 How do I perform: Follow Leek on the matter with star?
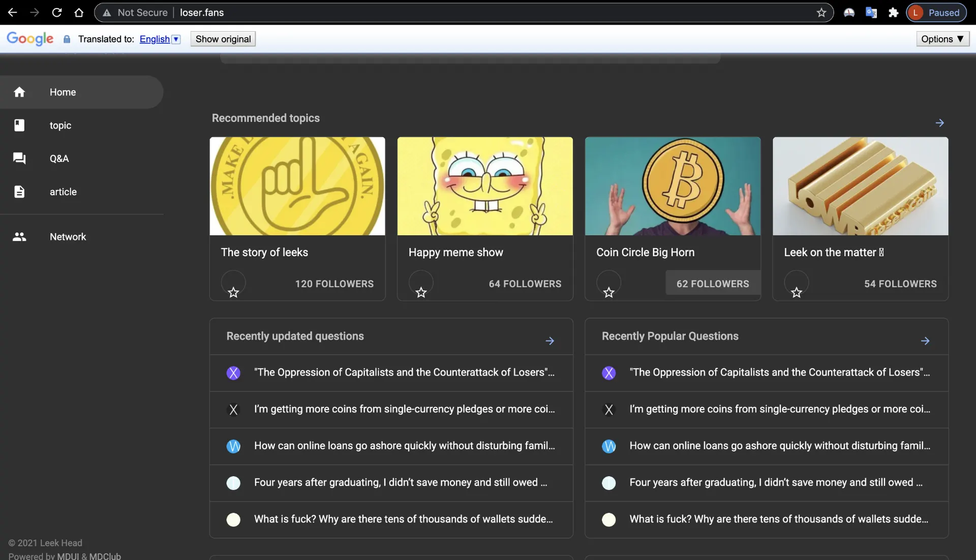pos(796,293)
